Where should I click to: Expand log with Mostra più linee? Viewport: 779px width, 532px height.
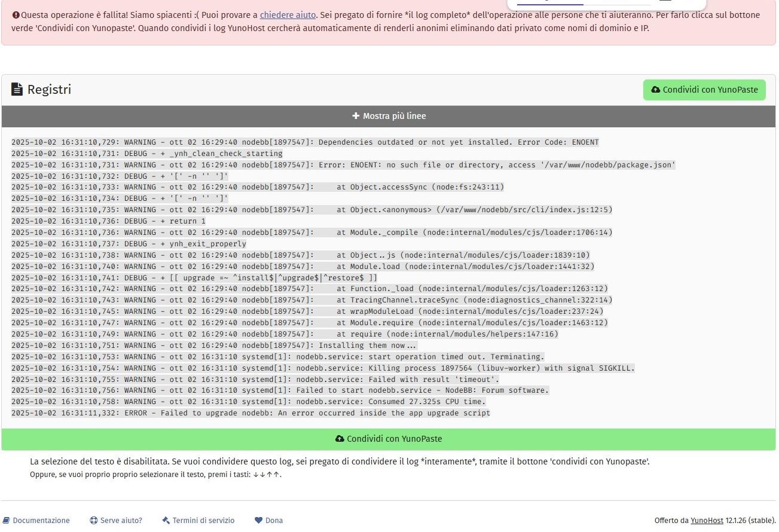(389, 116)
